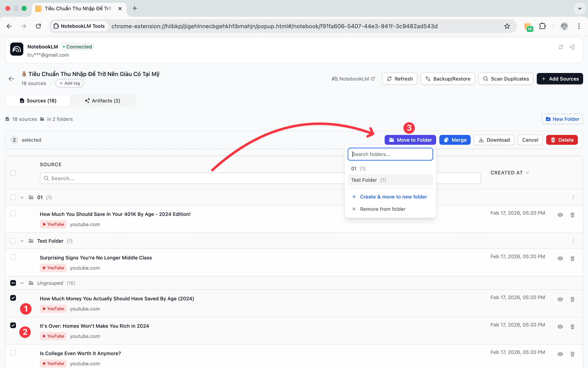Uncheck the How Much Money You Actually Should Have Saved source
Viewport: 588px width, 368px height.
tap(13, 298)
